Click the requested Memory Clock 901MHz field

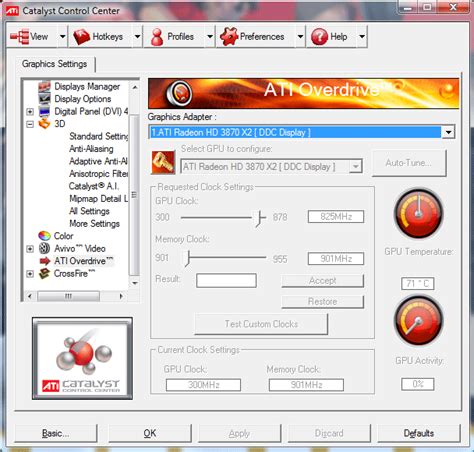click(x=336, y=259)
